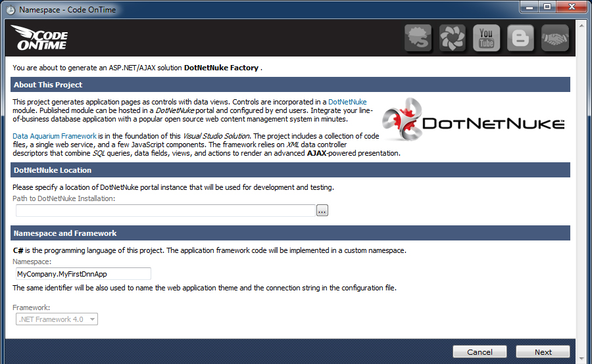This screenshot has width=592, height=364.
Task: Click the Namespace: label
Action: click(32, 262)
